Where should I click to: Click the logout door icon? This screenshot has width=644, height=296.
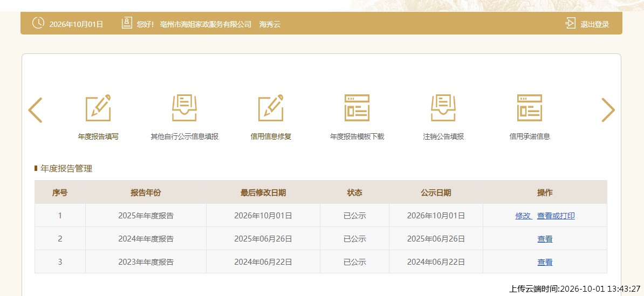tap(570, 23)
